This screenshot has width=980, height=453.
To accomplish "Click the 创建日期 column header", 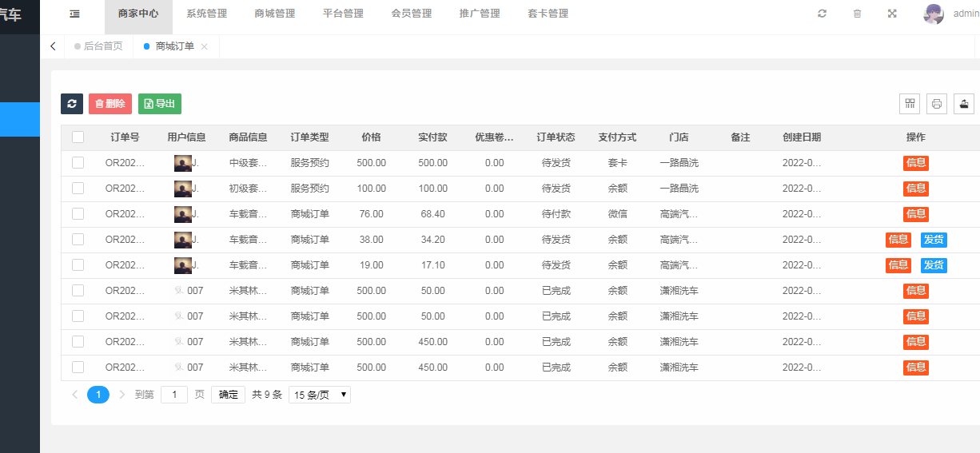I will (x=802, y=137).
